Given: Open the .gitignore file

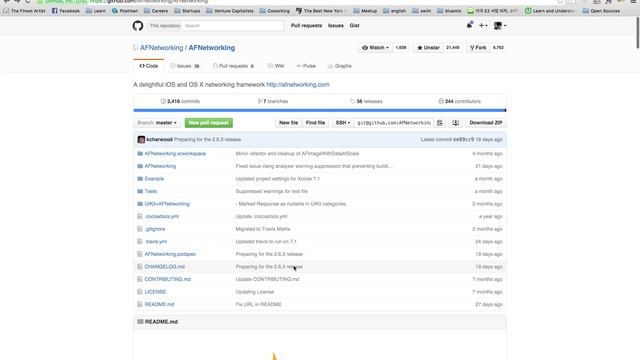Looking at the screenshot, I should coord(155,229).
